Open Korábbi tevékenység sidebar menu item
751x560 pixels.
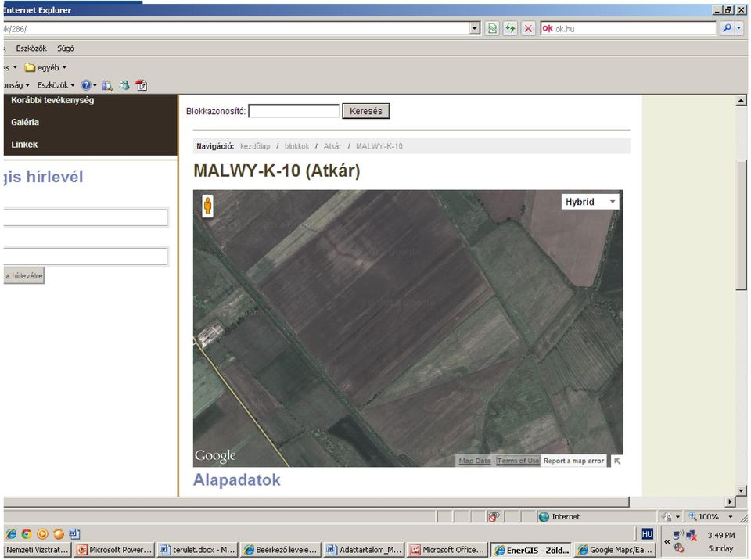[52, 100]
